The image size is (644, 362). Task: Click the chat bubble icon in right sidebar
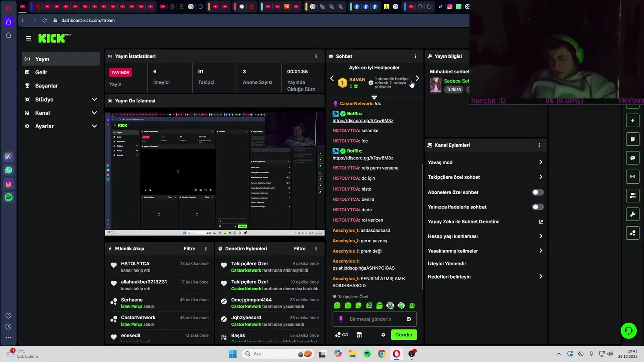(633, 158)
